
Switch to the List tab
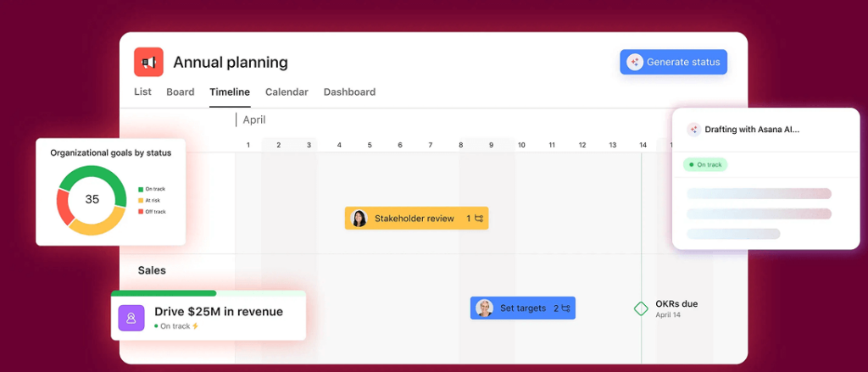tap(142, 92)
